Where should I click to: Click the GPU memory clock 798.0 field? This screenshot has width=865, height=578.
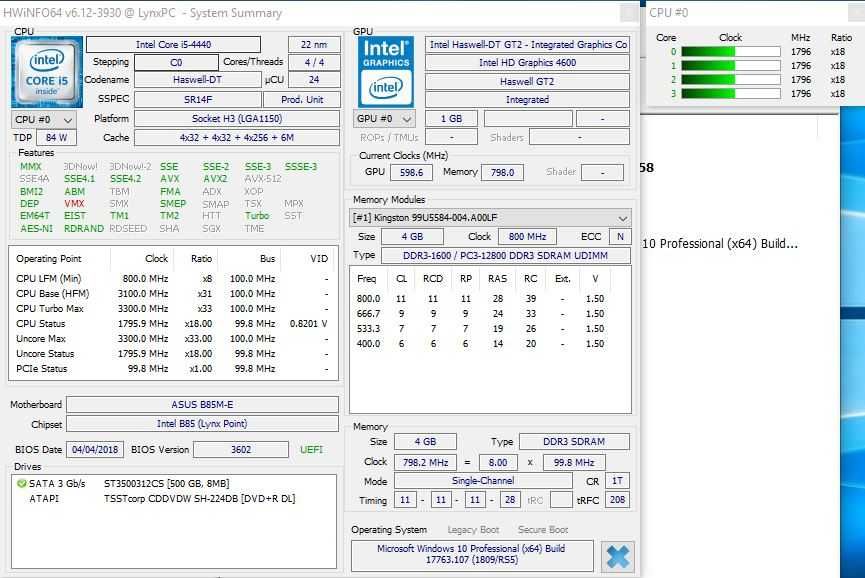pyautogui.click(x=503, y=173)
